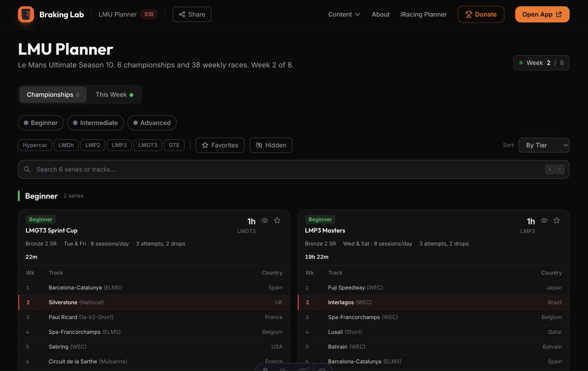Click the Week 2 / 8 indicator
Image resolution: width=588 pixels, height=371 pixels.
(541, 63)
